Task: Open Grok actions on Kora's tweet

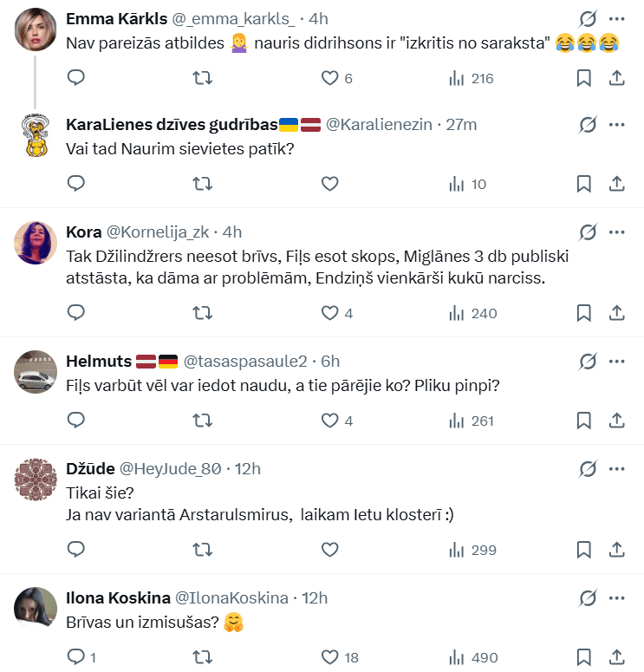Action: (588, 232)
